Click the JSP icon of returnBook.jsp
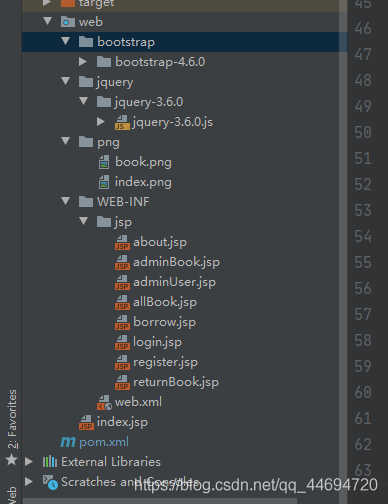The height and width of the screenshot is (504, 388). (x=122, y=382)
